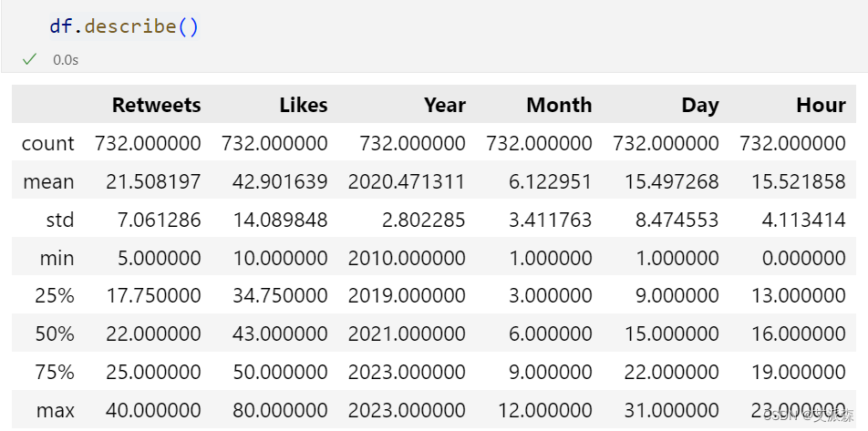This screenshot has height=431, width=868.
Task: Click the Hour column header
Action: (821, 105)
